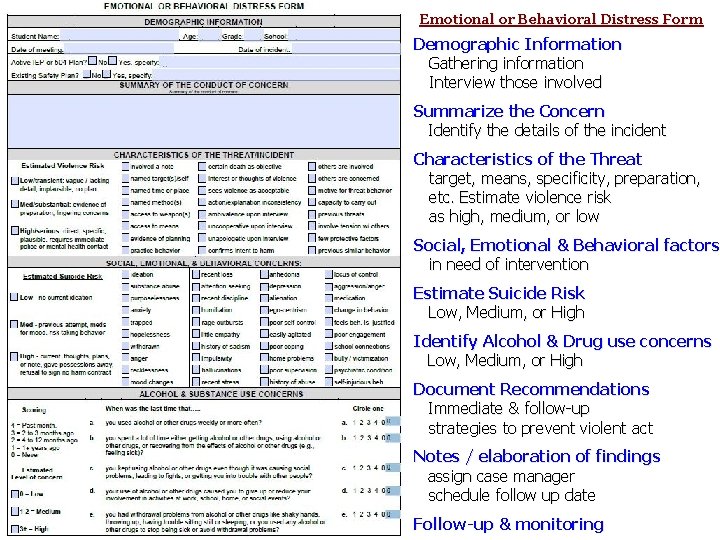Tick the 'recent loss' checkbox
Image resolution: width=720 pixels, height=540 pixels.
196,274
